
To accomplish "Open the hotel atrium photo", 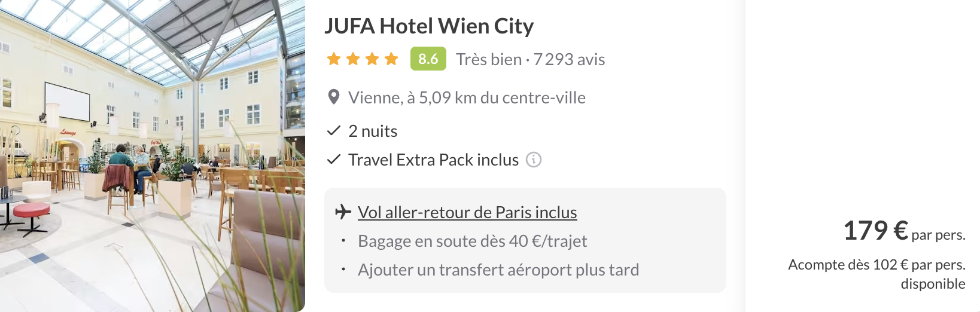I will [152, 155].
